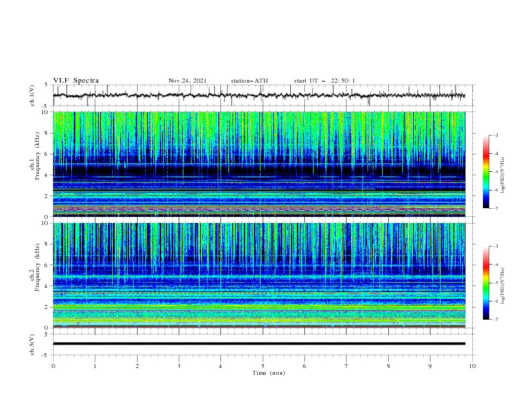This screenshot has width=532, height=411.
Task: Click the ch.1 spectrogram panel
Action: (259, 164)
